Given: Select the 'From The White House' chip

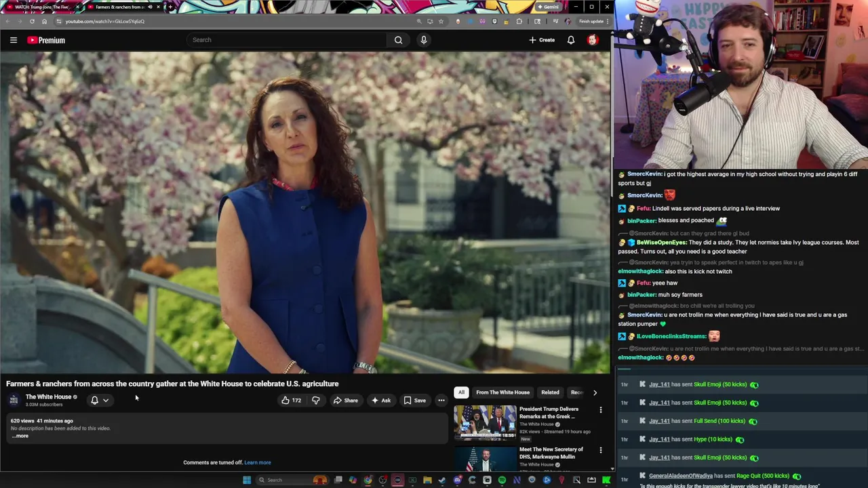Looking at the screenshot, I should [502, 392].
